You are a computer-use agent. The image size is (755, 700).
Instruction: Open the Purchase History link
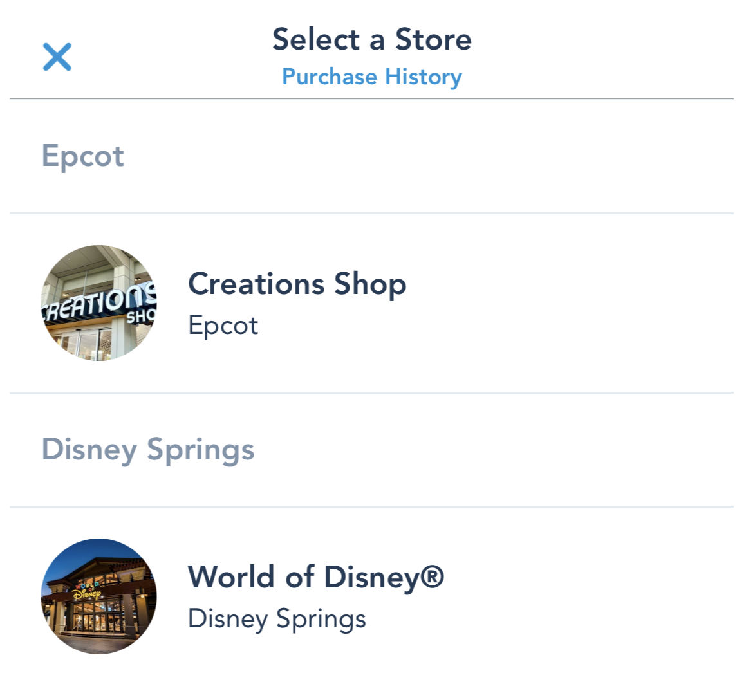372,77
